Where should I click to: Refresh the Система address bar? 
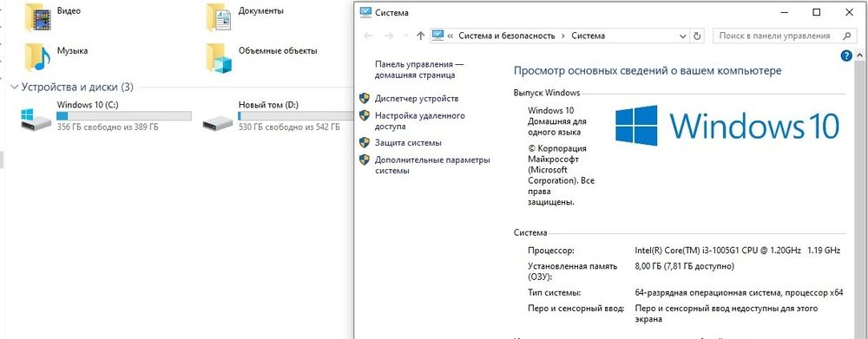698,36
